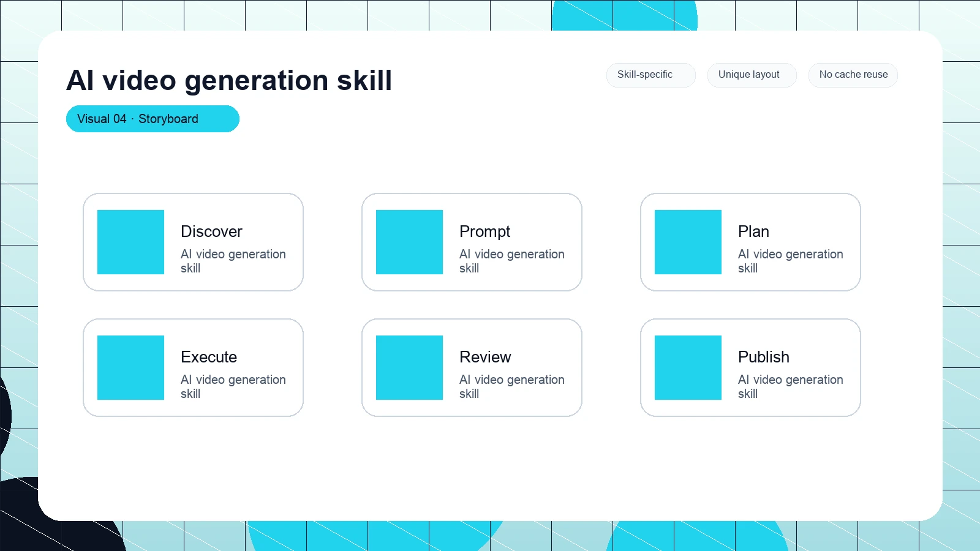This screenshot has height=551, width=980.
Task: Click the Review card title
Action: tap(485, 357)
